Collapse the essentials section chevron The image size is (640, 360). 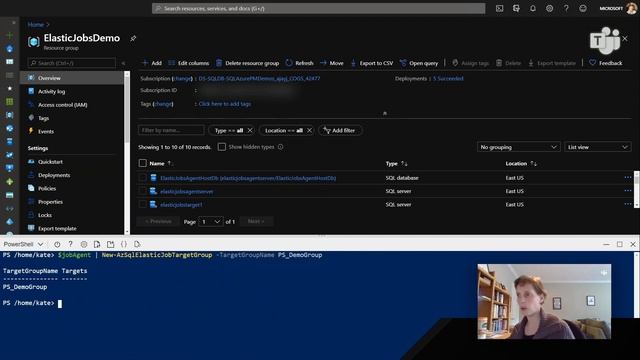[x=384, y=113]
